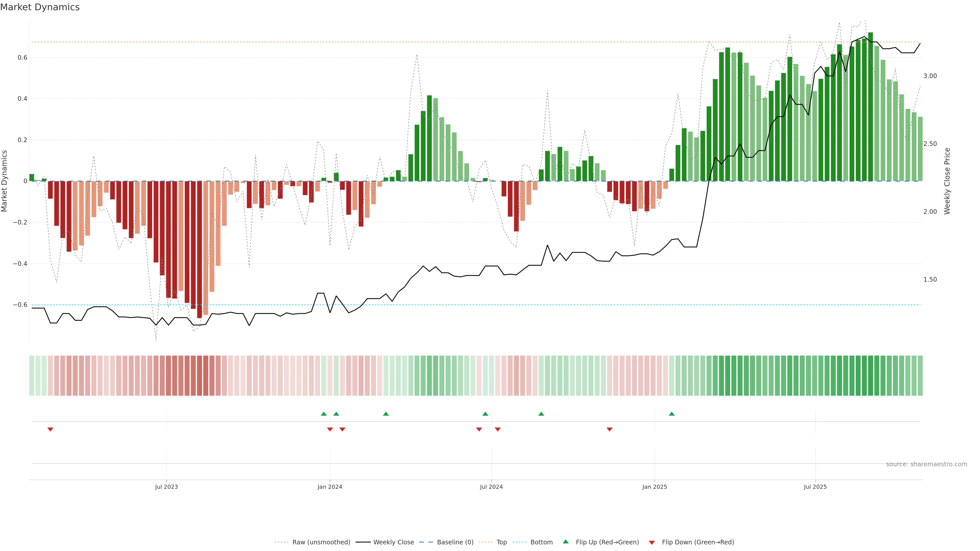Click the green flip-up marker just before Jul 2024
This screenshot has height=551, width=980.
(485, 414)
